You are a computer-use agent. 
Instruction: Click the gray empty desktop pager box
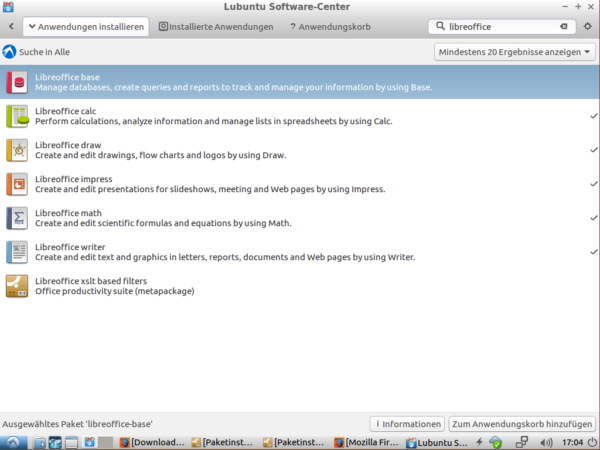(x=106, y=442)
